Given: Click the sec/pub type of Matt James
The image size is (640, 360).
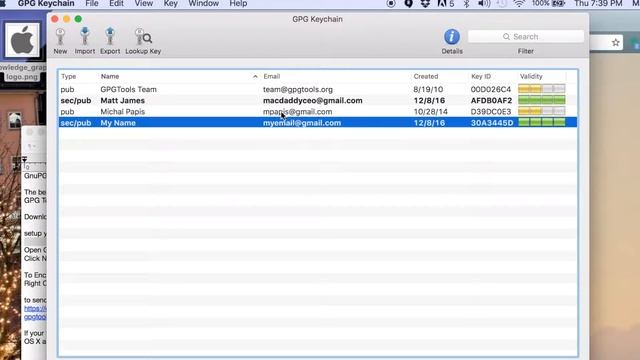Looking at the screenshot, I should 76,100.
